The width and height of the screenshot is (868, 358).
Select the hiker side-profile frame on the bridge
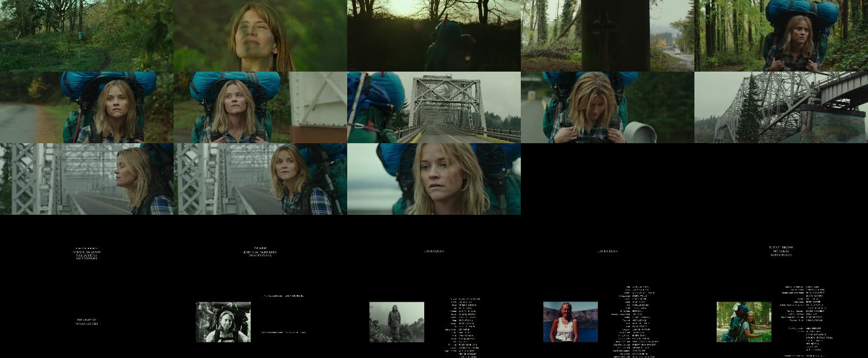pyautogui.click(x=87, y=179)
